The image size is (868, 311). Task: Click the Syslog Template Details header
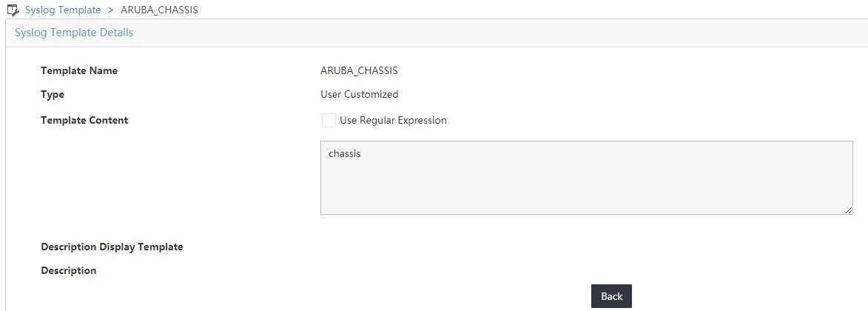pyautogui.click(x=74, y=33)
